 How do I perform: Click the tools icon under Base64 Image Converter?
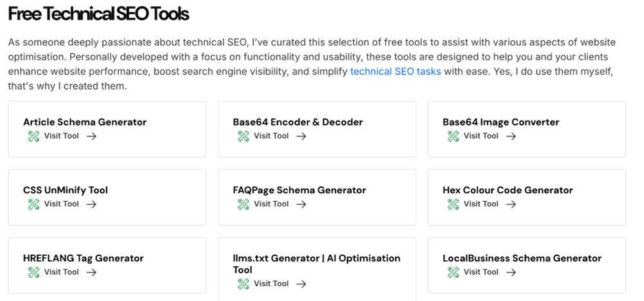click(x=453, y=136)
